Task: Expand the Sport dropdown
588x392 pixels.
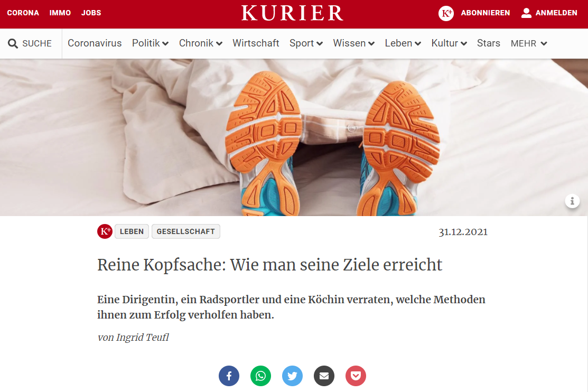Action: tap(306, 43)
